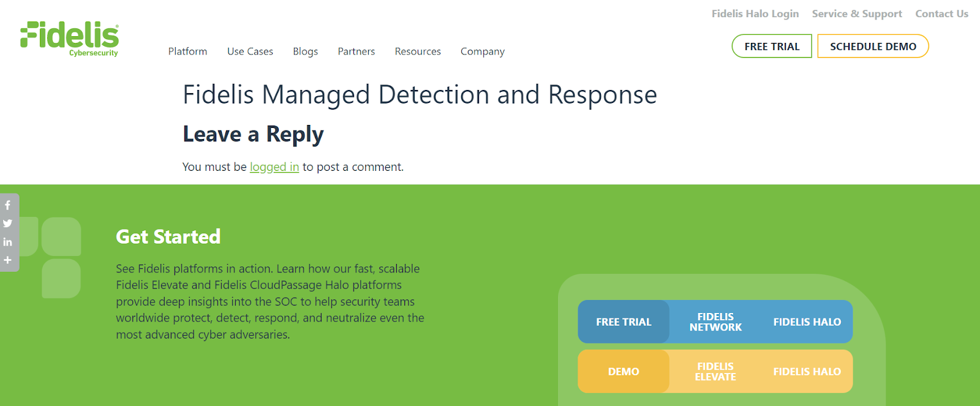This screenshot has height=406, width=980.
Task: Follow the 'logged in' link
Action: (274, 167)
